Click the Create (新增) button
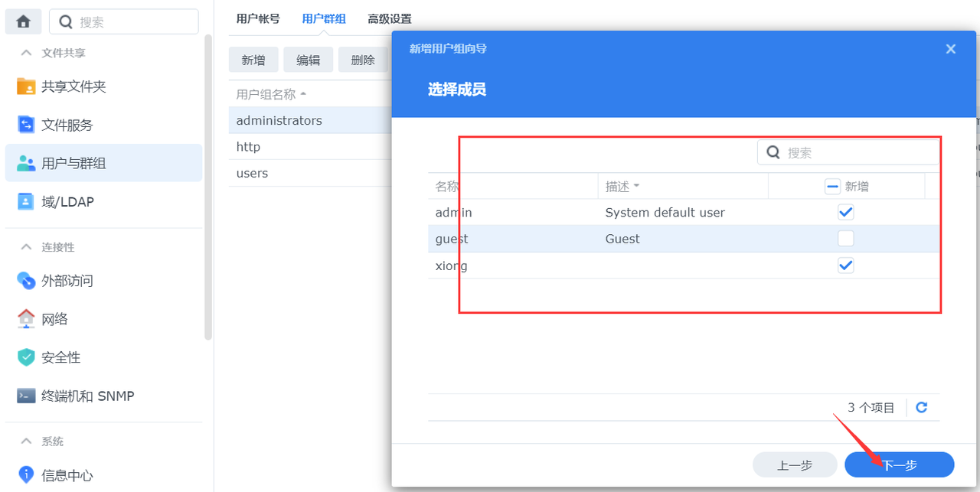 pos(253,60)
